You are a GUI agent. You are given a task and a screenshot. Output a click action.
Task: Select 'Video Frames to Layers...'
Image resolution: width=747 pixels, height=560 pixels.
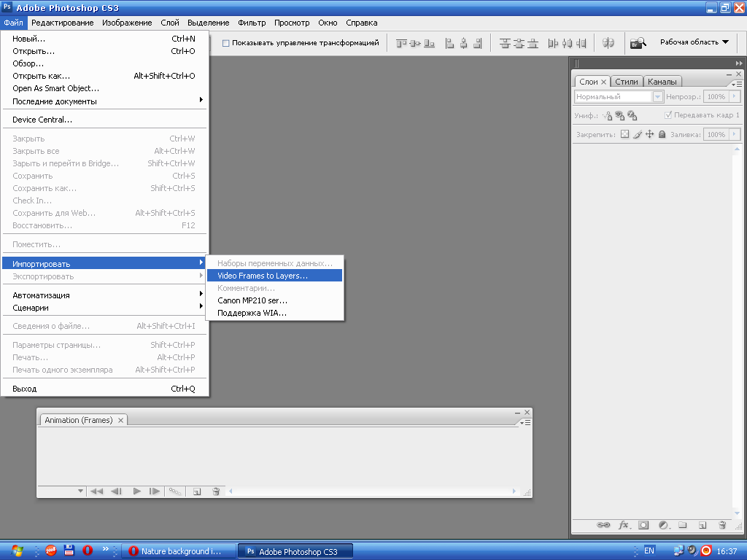pos(274,276)
